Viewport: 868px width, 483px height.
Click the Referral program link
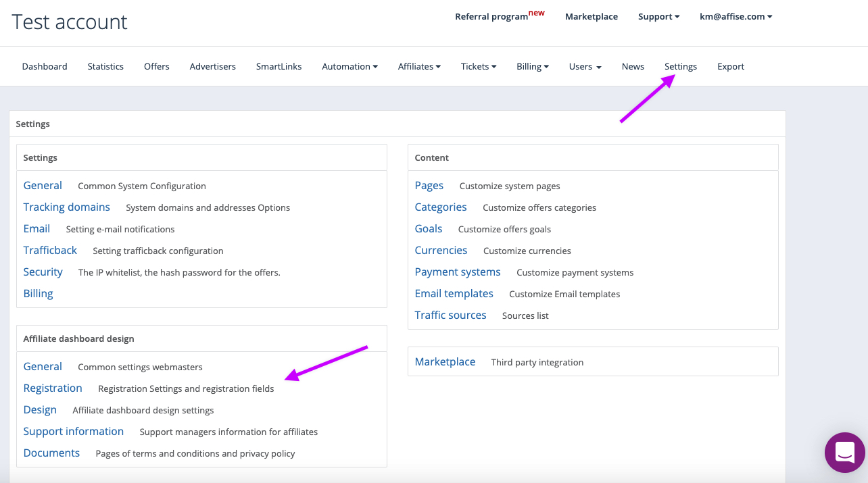(x=491, y=16)
